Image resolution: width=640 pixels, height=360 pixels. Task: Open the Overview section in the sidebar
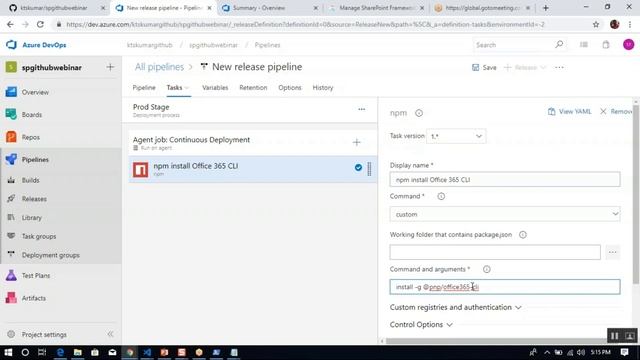tap(35, 92)
